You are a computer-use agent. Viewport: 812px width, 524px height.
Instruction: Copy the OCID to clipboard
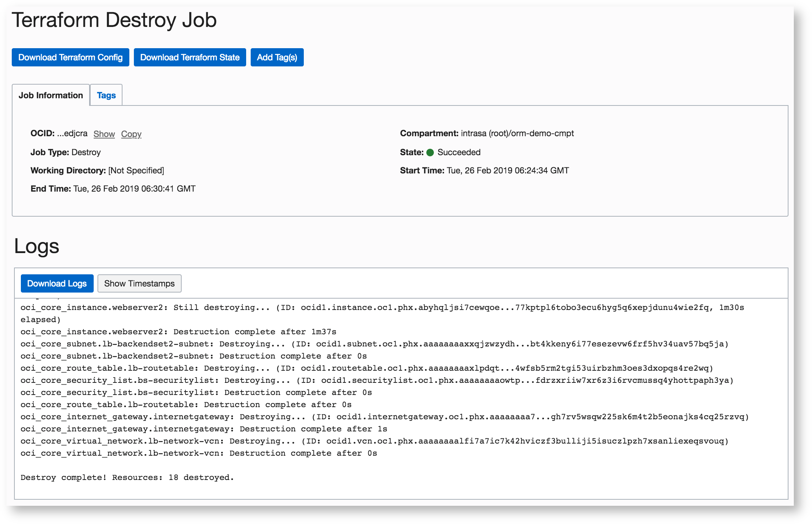click(x=131, y=134)
